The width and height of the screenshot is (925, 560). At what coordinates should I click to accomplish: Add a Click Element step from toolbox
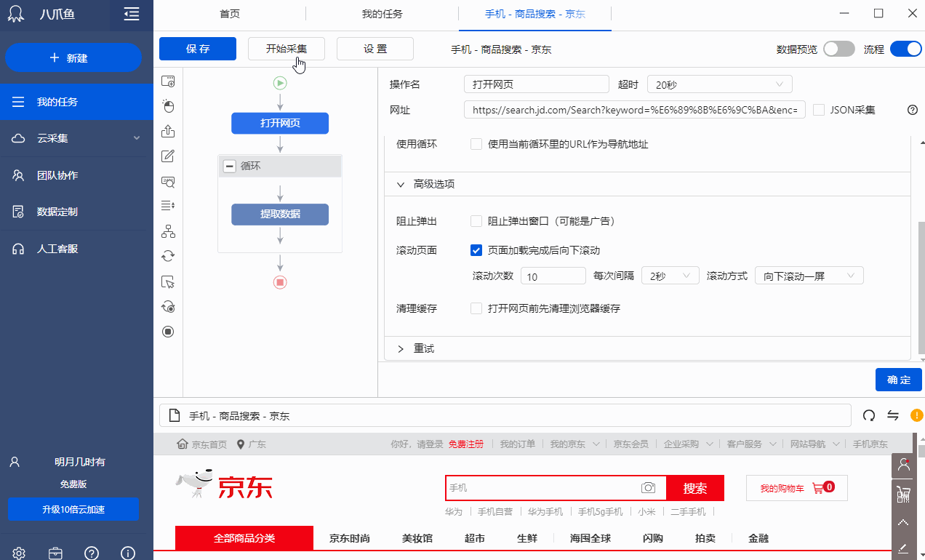coord(168,106)
